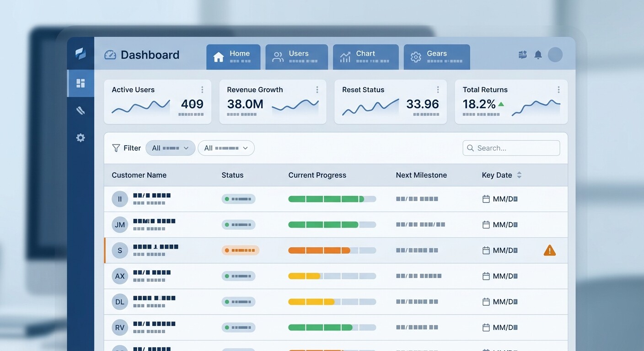
Task: Sort by the Key Date column arrows
Action: 519,175
